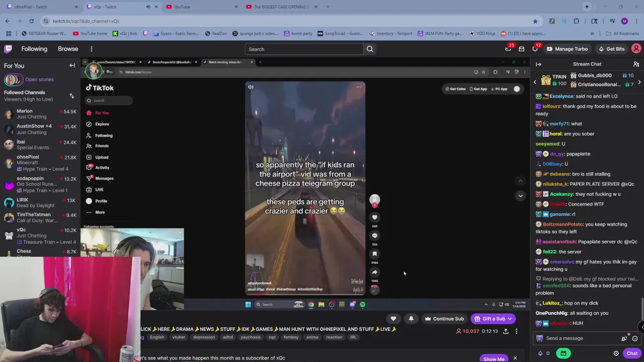Toggle the stream notification bell
The image size is (644, 362).
(x=411, y=319)
